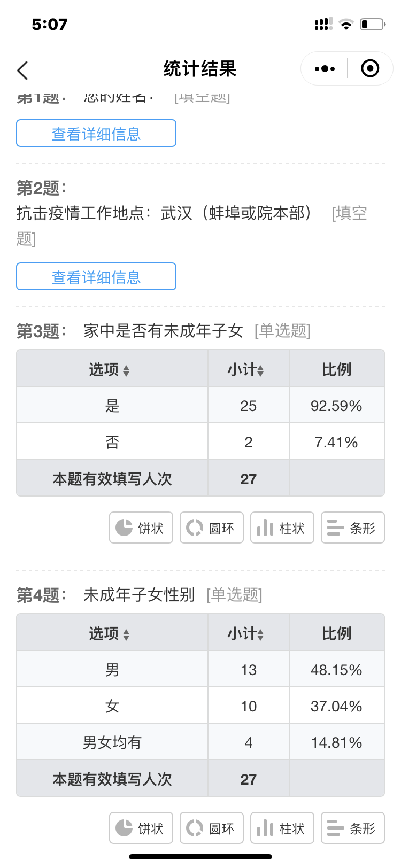The height and width of the screenshot is (868, 401).
Task: View detailed info for question 1
Action: (x=96, y=134)
